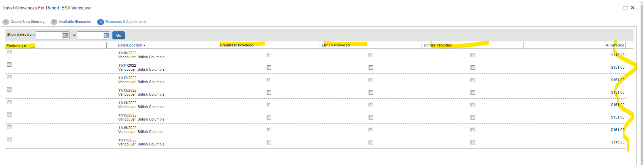Screen dimensions: 644x166
Task: Click the Go button
Action: pyautogui.click(x=118, y=35)
